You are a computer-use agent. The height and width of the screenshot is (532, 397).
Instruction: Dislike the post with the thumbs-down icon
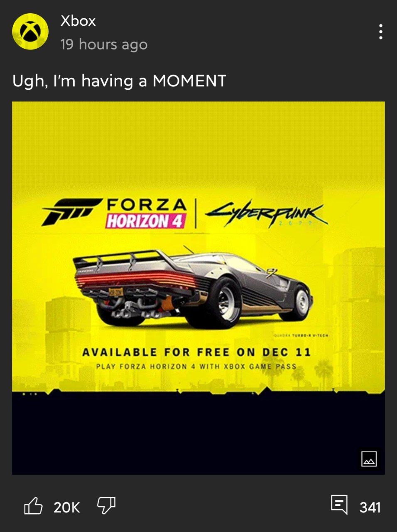(106, 506)
